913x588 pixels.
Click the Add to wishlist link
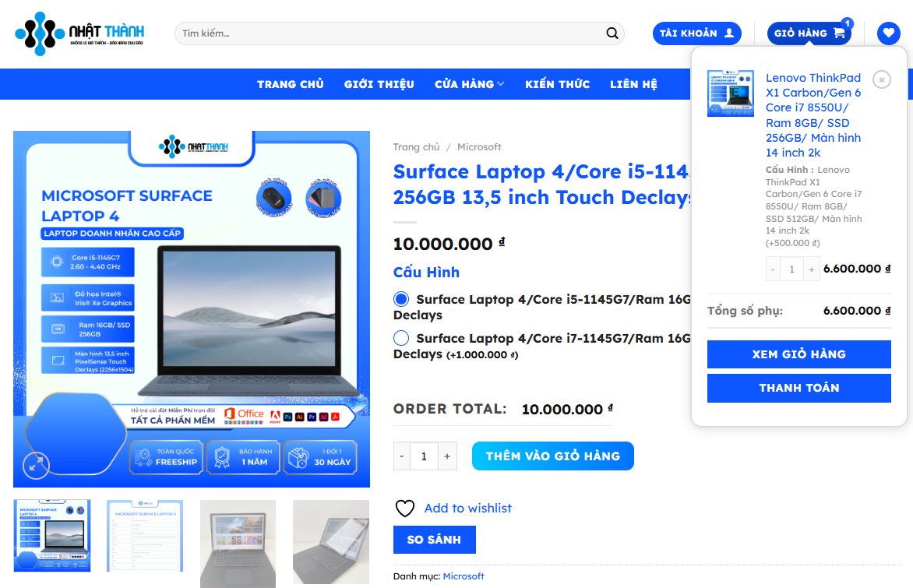point(468,509)
